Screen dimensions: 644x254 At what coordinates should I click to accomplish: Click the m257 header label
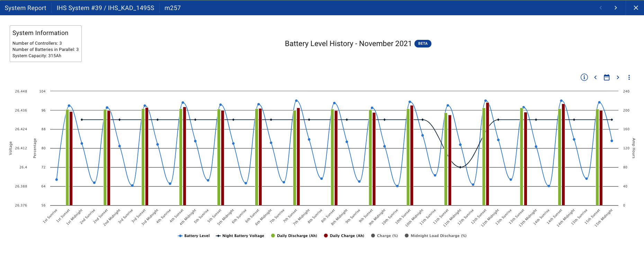point(172,8)
